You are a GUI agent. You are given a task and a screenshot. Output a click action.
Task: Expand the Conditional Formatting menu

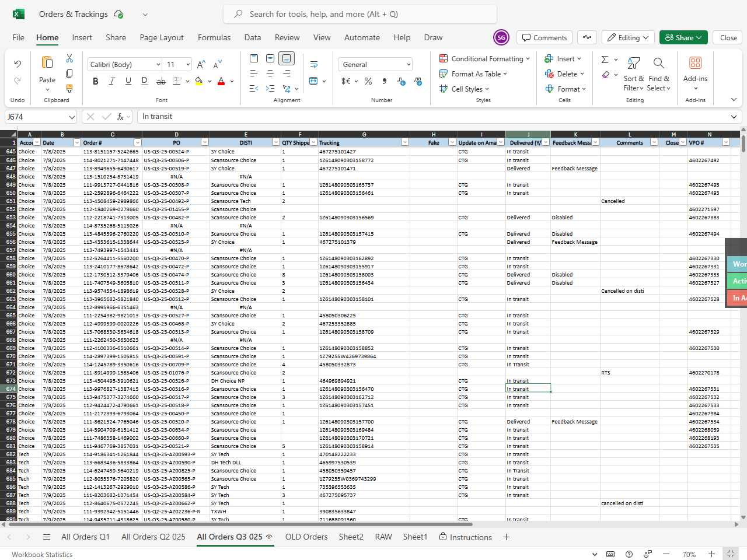pos(484,59)
